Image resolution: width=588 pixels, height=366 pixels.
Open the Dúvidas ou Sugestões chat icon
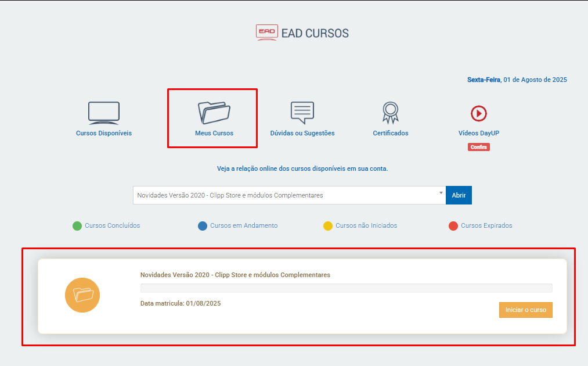coord(302,113)
